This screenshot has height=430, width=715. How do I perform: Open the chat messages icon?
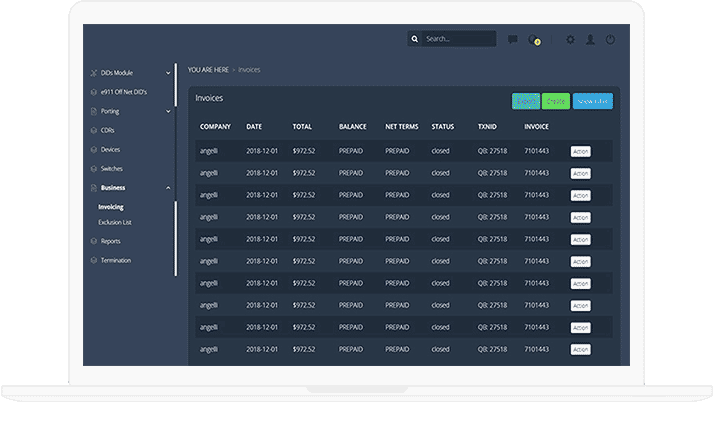click(x=512, y=40)
